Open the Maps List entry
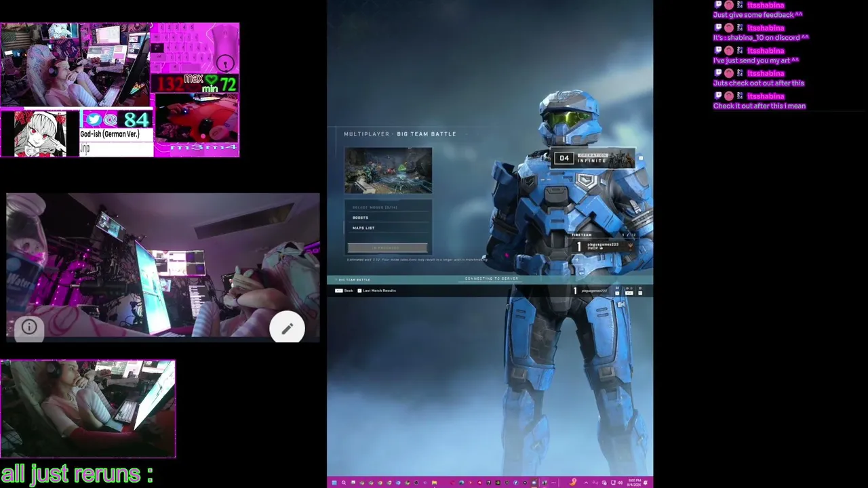This screenshot has height=488, width=868. (387, 228)
